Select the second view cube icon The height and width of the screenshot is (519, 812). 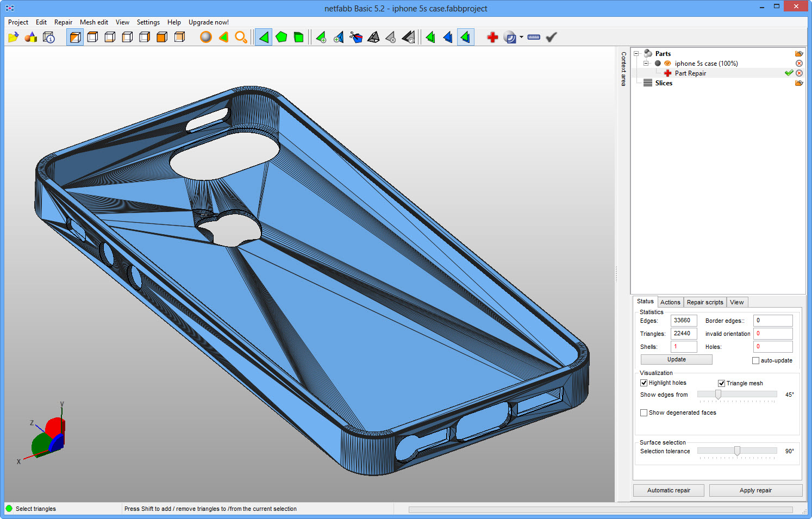(92, 37)
